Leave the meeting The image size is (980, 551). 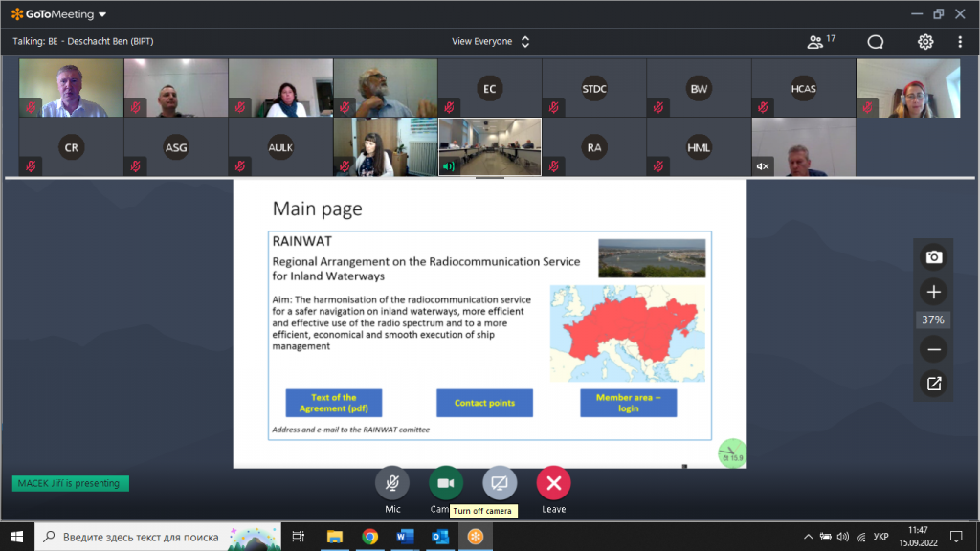(553, 483)
